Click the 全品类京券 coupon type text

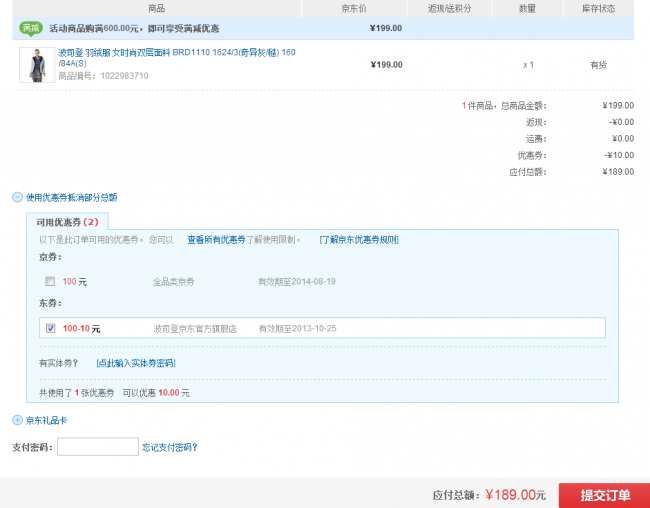(x=173, y=282)
